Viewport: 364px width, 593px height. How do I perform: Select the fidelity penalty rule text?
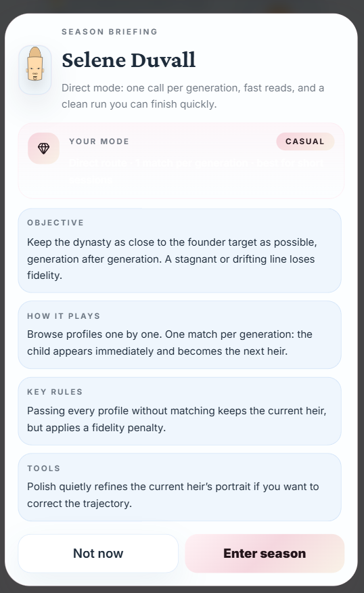177,419
